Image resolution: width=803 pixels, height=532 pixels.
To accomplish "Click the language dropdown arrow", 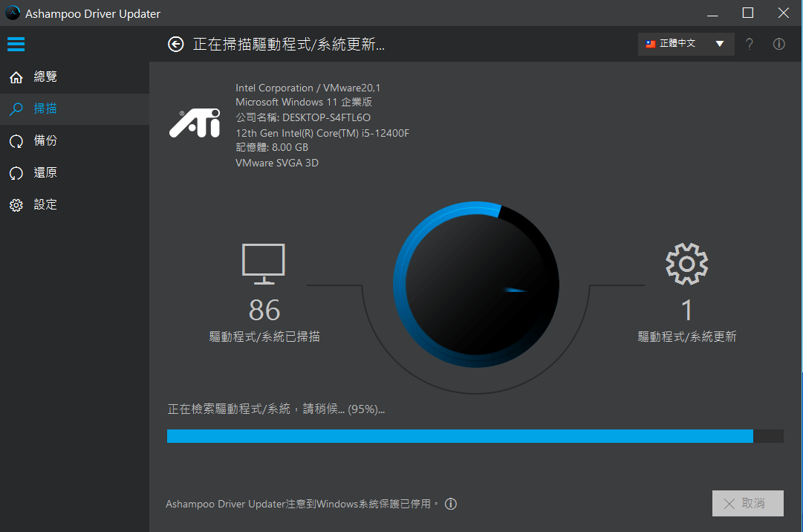I will point(720,44).
